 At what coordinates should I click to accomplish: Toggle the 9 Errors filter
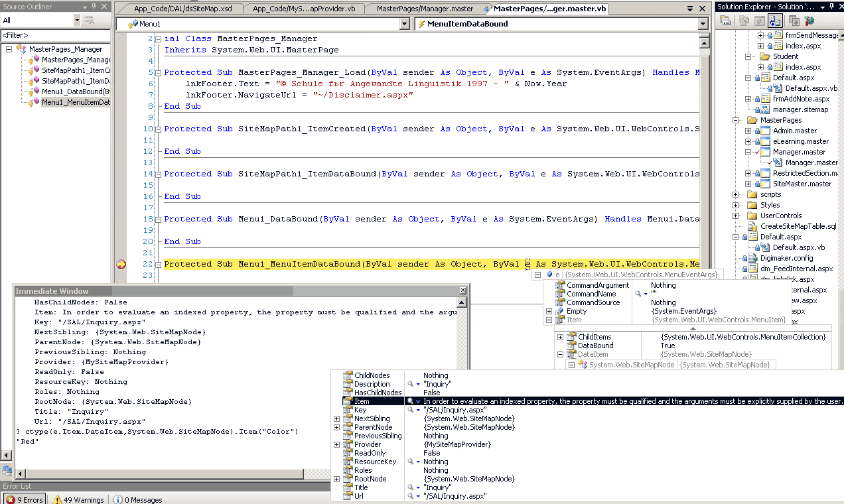click(25, 499)
